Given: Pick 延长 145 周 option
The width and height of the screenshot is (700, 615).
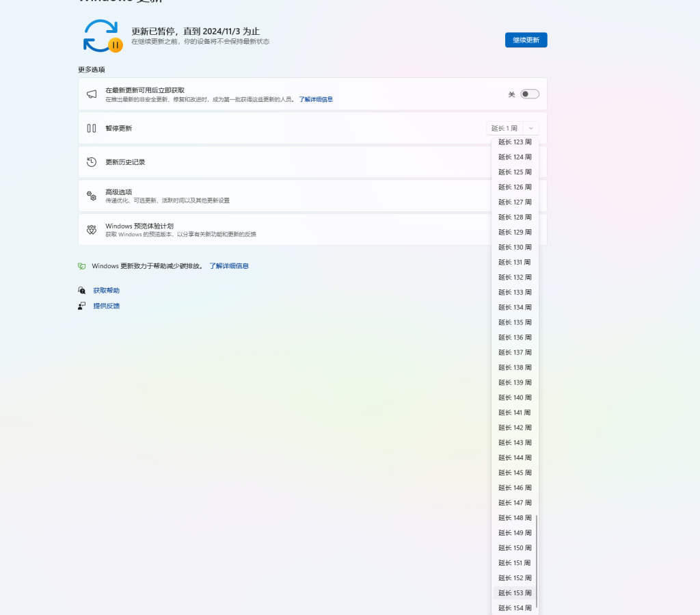Looking at the screenshot, I should click(x=515, y=473).
